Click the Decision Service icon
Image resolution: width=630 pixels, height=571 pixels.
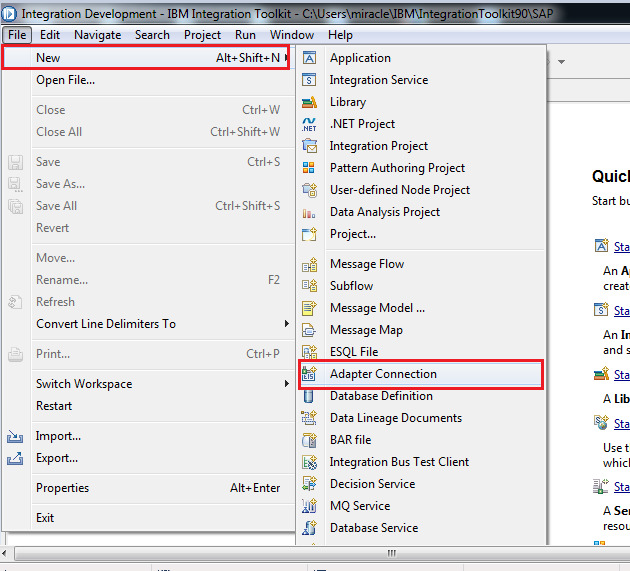click(x=309, y=484)
